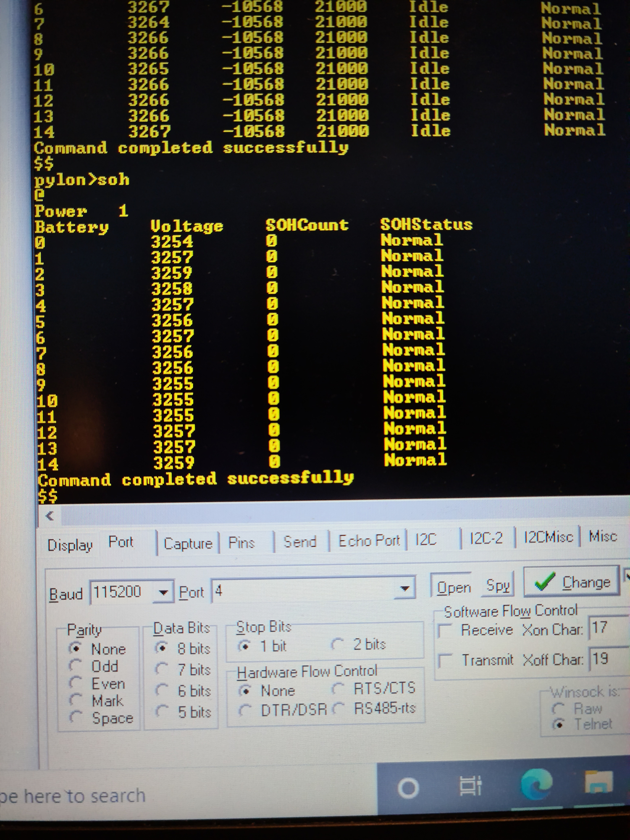Click voltage 3254 for battery 0
The image size is (630, 840).
172,242
